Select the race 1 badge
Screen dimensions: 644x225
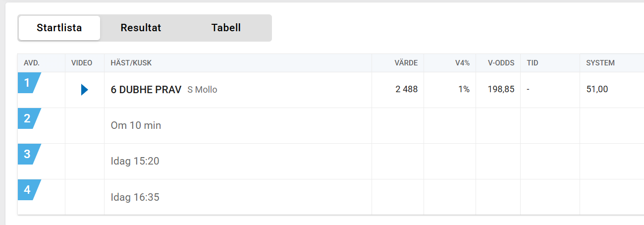(29, 83)
